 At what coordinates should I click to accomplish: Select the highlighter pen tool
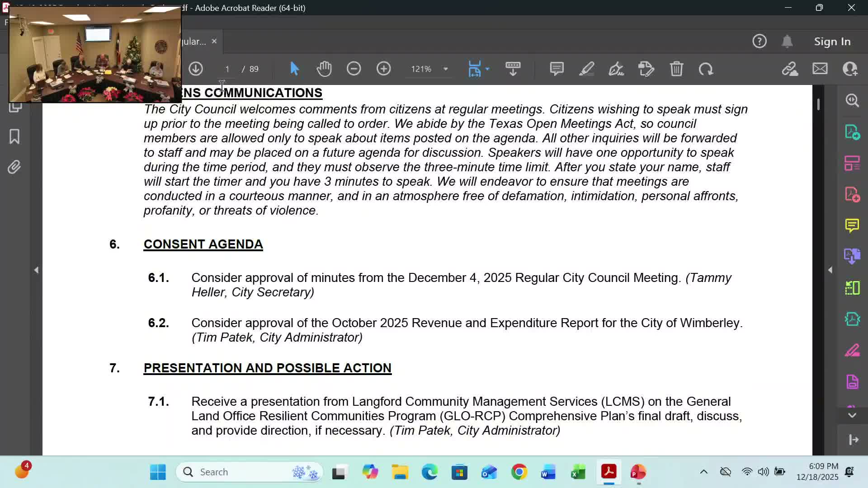pos(586,69)
